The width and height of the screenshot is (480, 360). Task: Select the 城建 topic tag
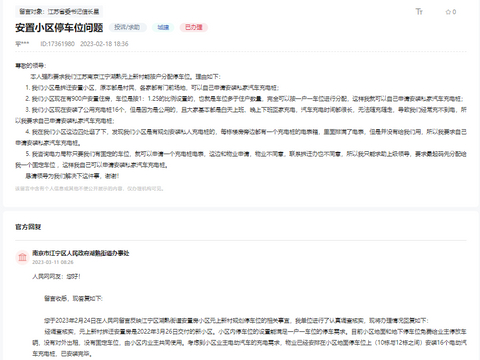pos(163,27)
